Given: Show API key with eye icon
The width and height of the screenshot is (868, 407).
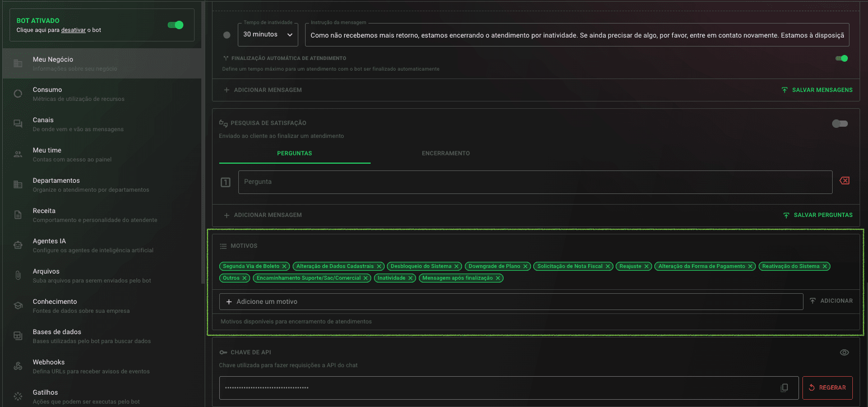Looking at the screenshot, I should pyautogui.click(x=844, y=353).
